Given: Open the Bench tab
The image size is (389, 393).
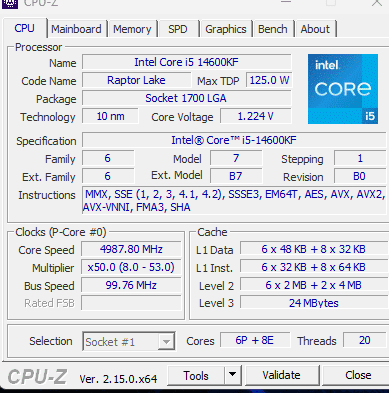Looking at the screenshot, I should pos(273,29).
